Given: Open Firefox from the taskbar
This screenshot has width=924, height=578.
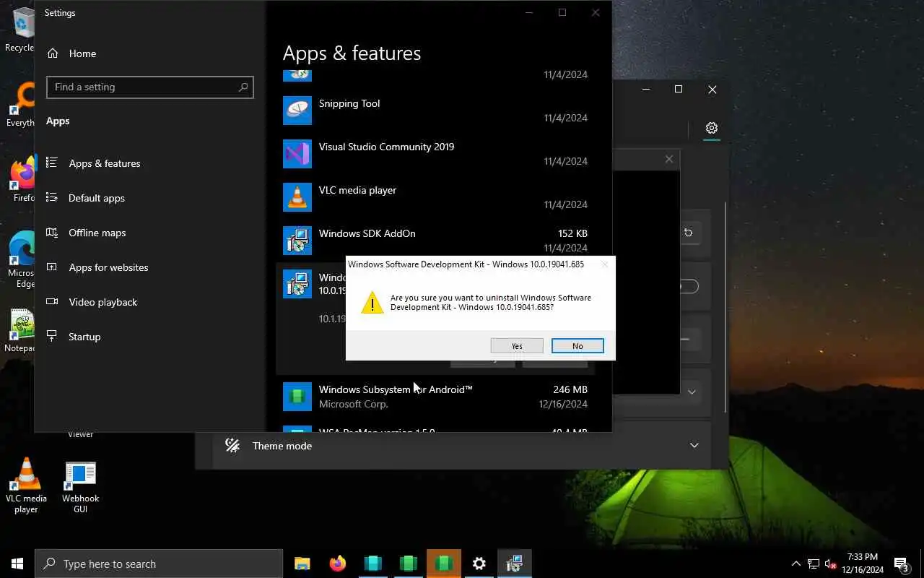Looking at the screenshot, I should [x=338, y=564].
